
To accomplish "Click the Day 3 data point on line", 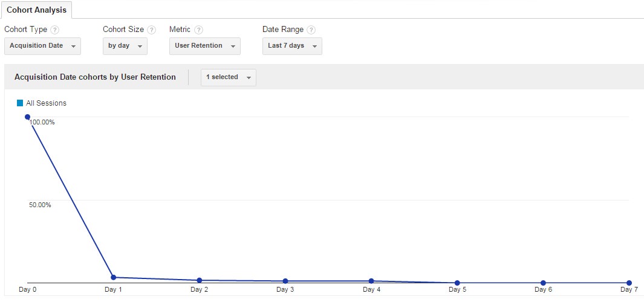I will (285, 281).
